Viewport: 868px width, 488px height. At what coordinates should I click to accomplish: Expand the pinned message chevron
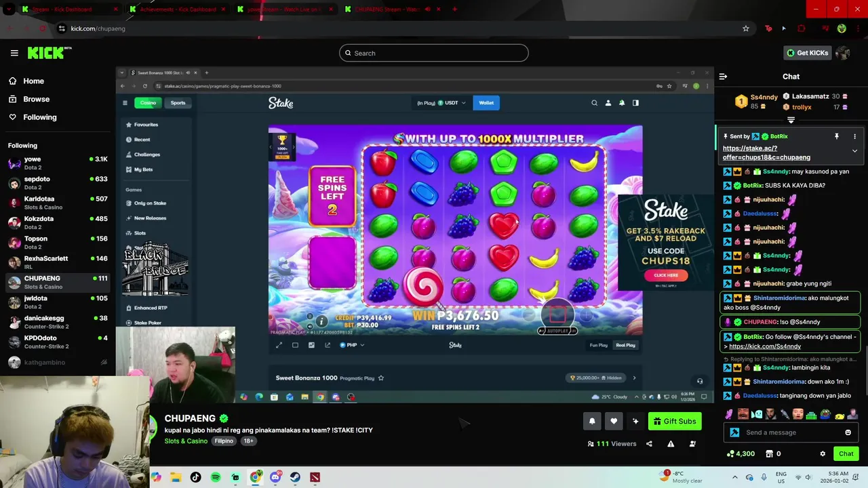[854, 150]
